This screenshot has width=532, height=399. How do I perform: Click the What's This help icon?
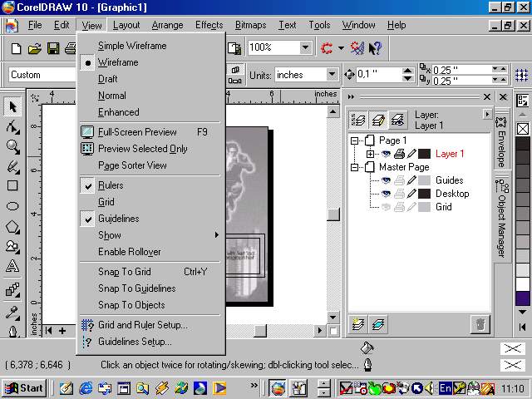click(374, 48)
